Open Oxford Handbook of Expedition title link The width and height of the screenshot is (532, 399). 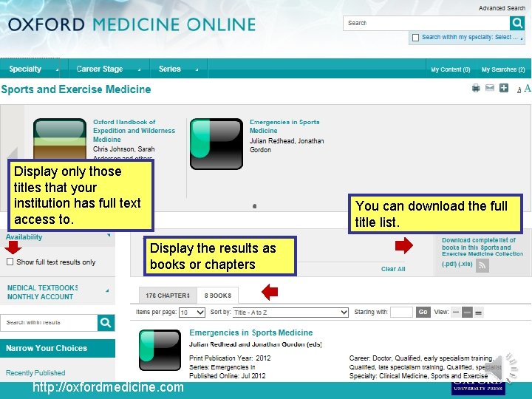134,131
